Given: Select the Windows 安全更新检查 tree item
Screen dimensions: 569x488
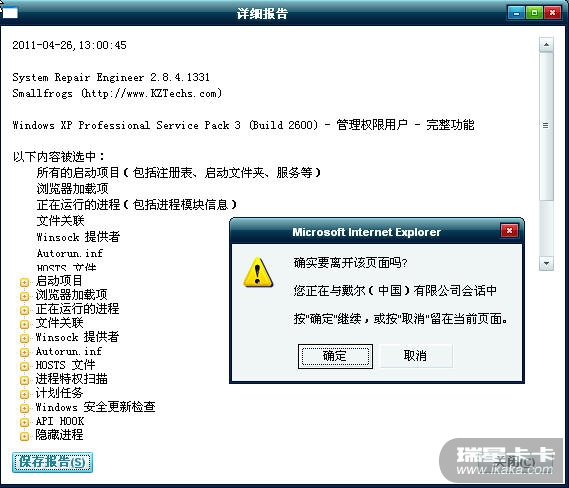Looking at the screenshot, I should 95,407.
